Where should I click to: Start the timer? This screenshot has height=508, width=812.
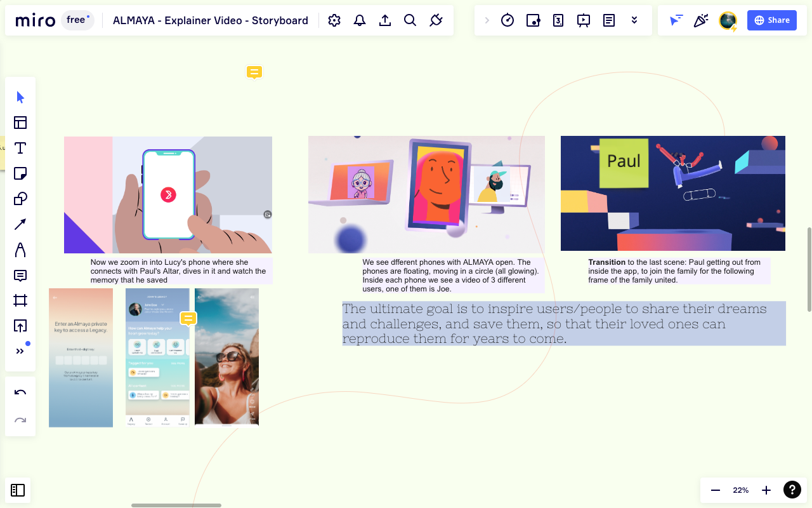pyautogui.click(x=507, y=20)
